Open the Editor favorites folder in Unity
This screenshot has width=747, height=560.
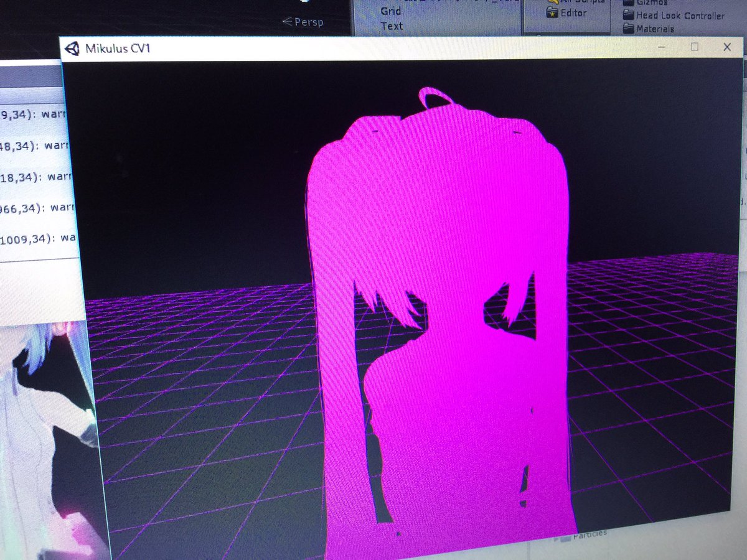(566, 12)
